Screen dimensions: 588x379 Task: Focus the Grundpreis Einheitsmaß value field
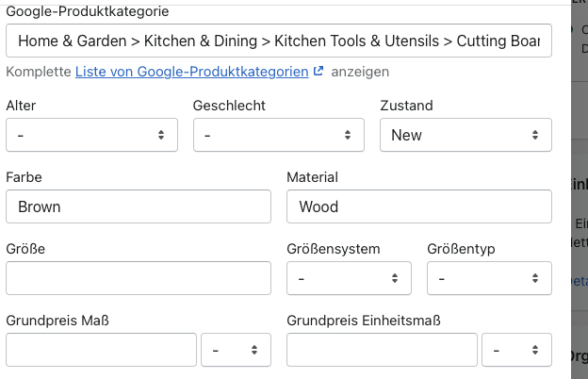[382, 350]
